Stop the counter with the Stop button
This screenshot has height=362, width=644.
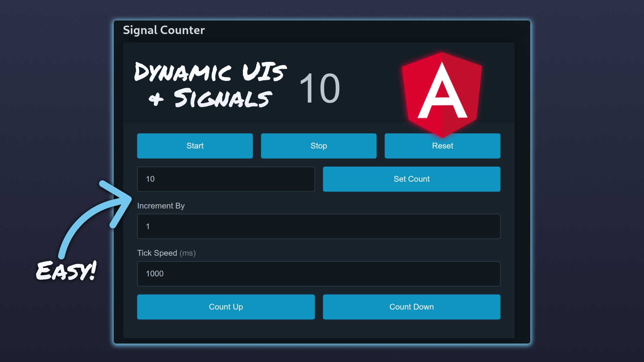[319, 146]
